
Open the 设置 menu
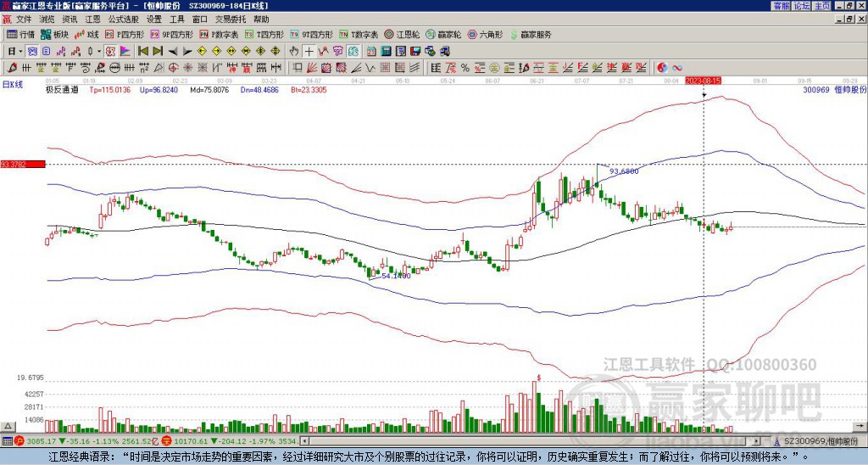point(154,20)
